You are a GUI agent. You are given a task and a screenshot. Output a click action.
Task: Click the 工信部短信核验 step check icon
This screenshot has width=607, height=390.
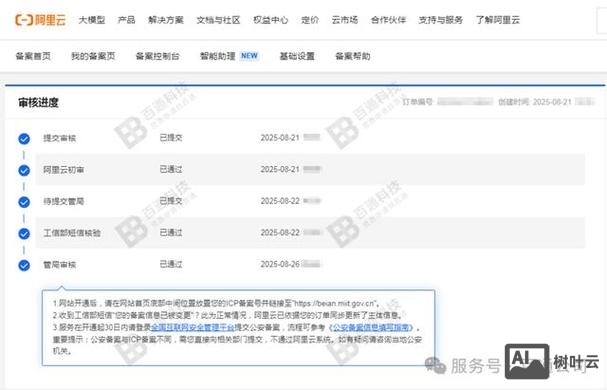pyautogui.click(x=24, y=234)
